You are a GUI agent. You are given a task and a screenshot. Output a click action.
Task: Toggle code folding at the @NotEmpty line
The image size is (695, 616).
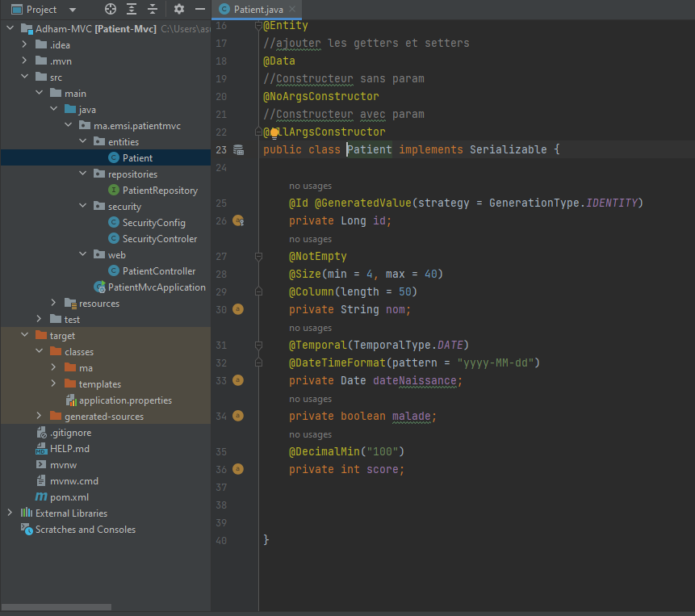(258, 257)
